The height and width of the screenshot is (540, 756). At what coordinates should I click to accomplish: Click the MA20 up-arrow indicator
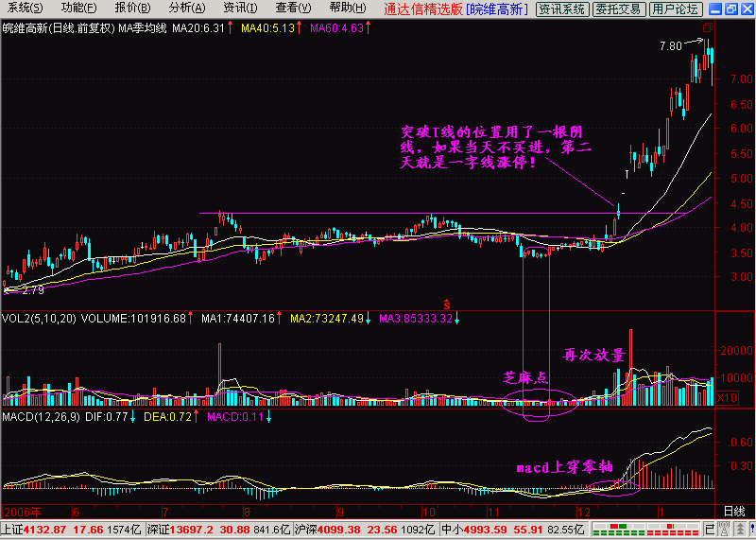[x=230, y=28]
